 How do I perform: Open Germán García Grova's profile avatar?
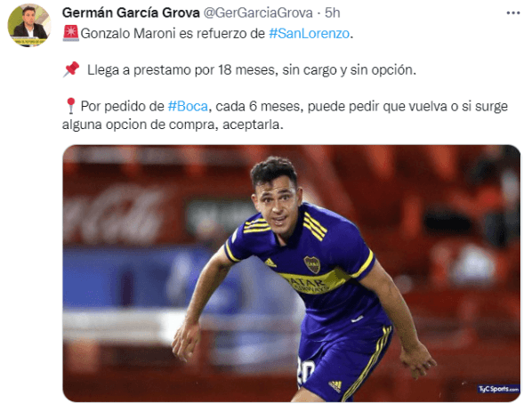click(x=29, y=25)
